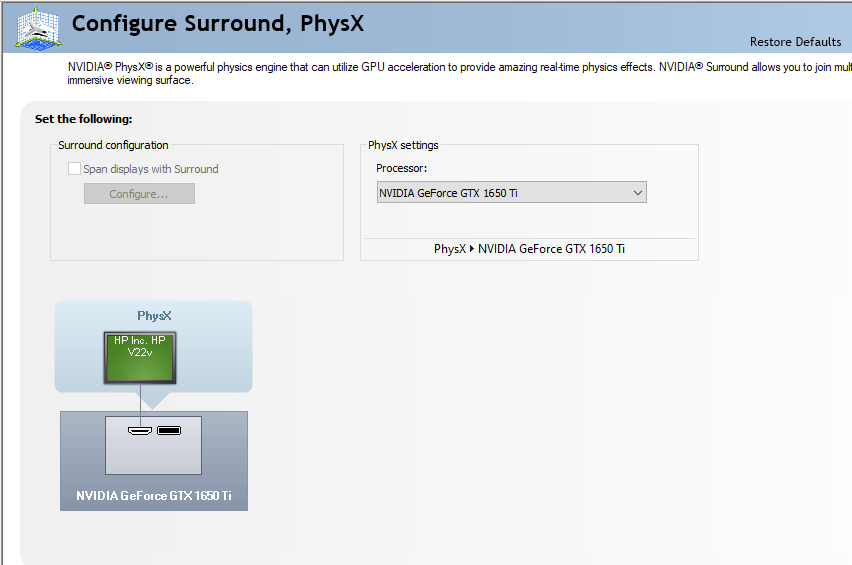This screenshot has width=852, height=565.
Task: Click the Configure Surround, PhysX page title
Action: pos(218,24)
